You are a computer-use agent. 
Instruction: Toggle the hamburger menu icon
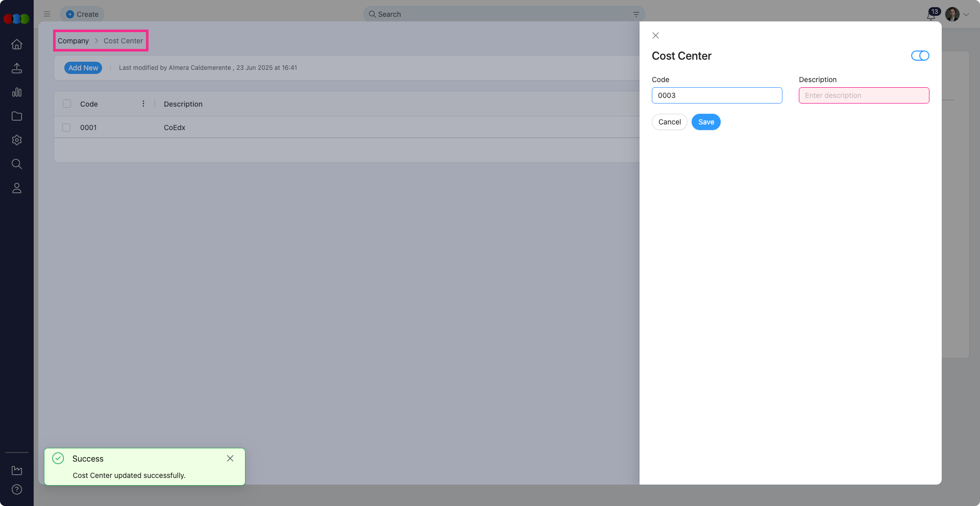tap(47, 14)
